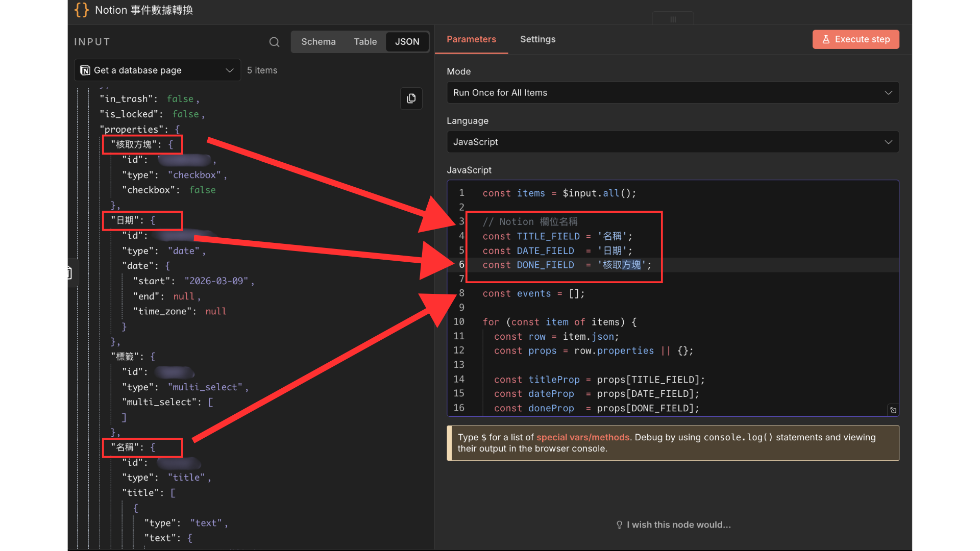Switch input view to Schema
The image size is (980, 551).
point(318,42)
